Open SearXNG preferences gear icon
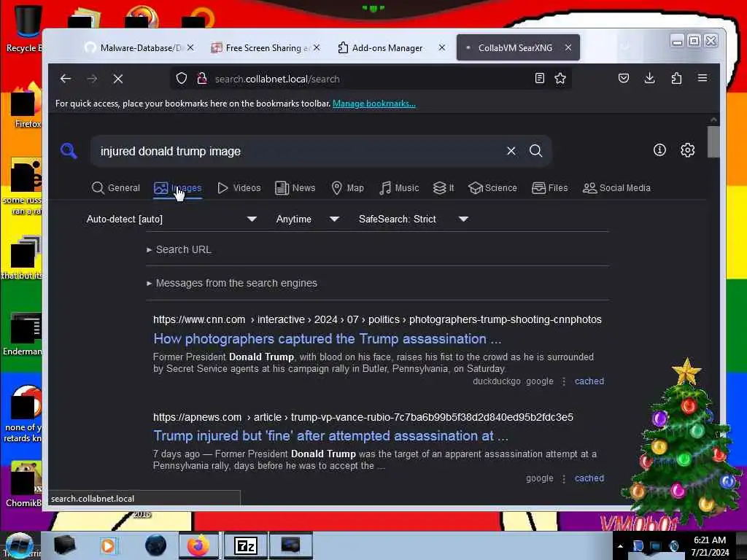Viewport: 747px width, 560px height. pos(687,150)
